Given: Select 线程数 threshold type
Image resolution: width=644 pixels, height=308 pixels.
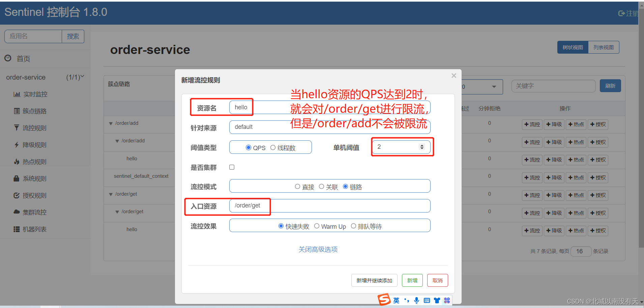Looking at the screenshot, I should (273, 147).
